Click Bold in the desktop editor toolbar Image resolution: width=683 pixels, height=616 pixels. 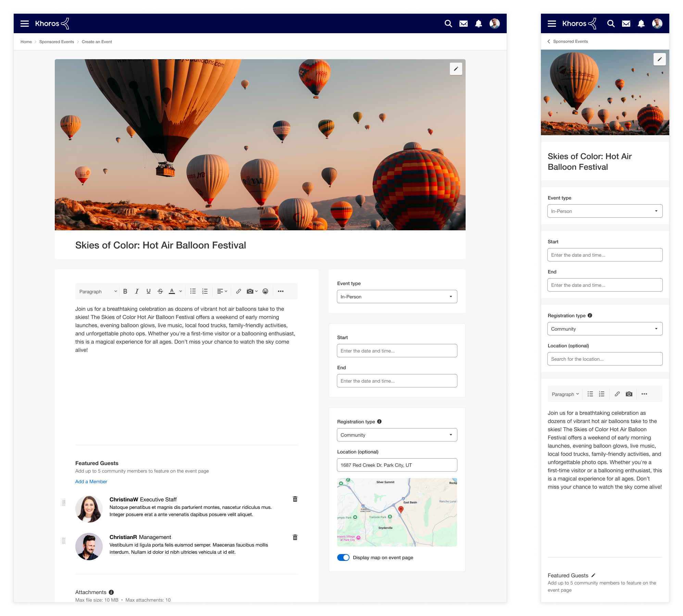pyautogui.click(x=125, y=291)
